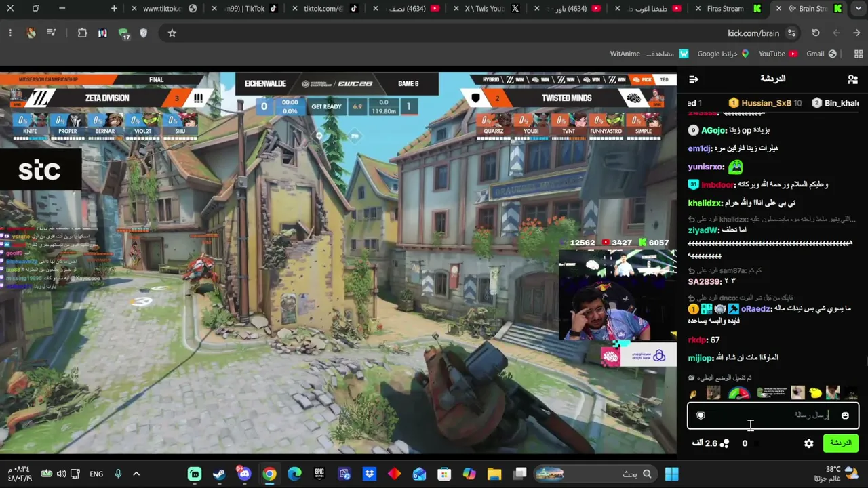This screenshot has height=488, width=868.
Task: Switch the ENG keyboard language
Action: [96, 474]
